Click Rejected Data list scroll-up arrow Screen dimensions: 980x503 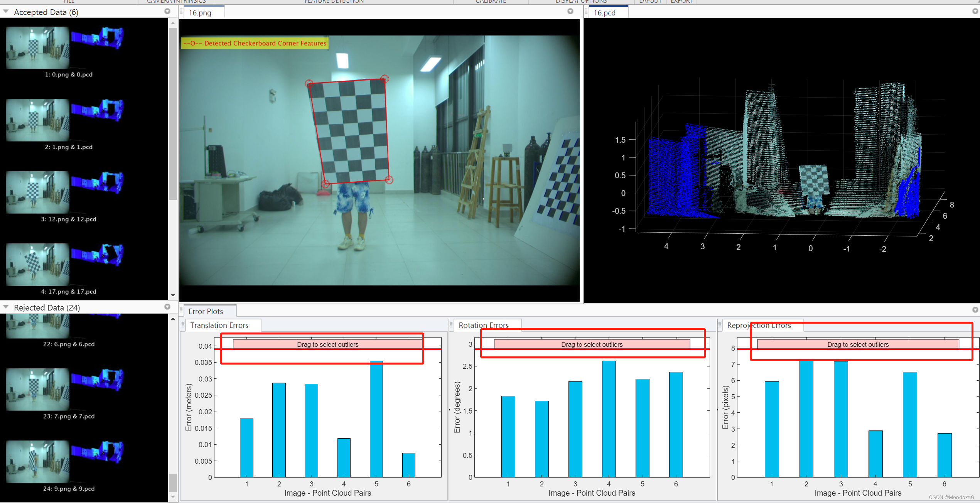173,319
